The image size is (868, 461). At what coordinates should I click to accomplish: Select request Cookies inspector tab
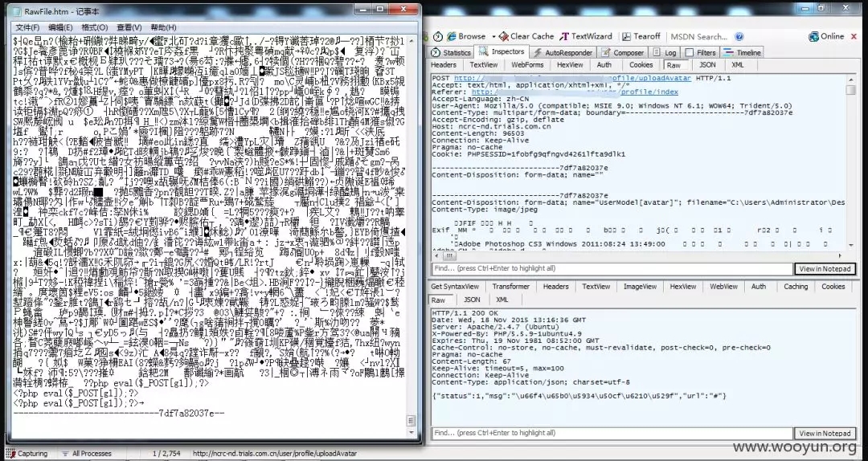641,65
